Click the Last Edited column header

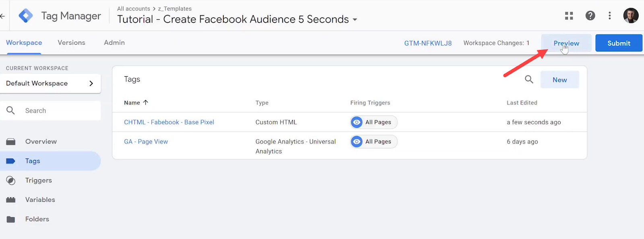[x=522, y=103]
